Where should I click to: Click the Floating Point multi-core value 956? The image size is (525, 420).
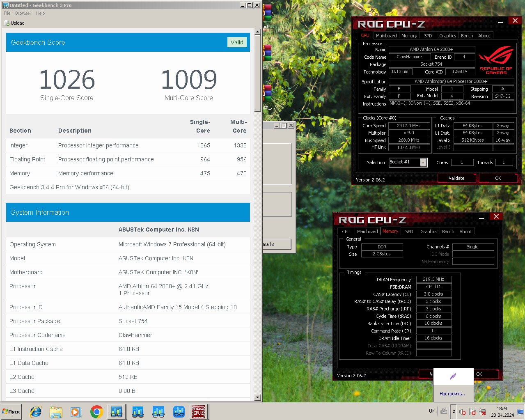point(242,159)
